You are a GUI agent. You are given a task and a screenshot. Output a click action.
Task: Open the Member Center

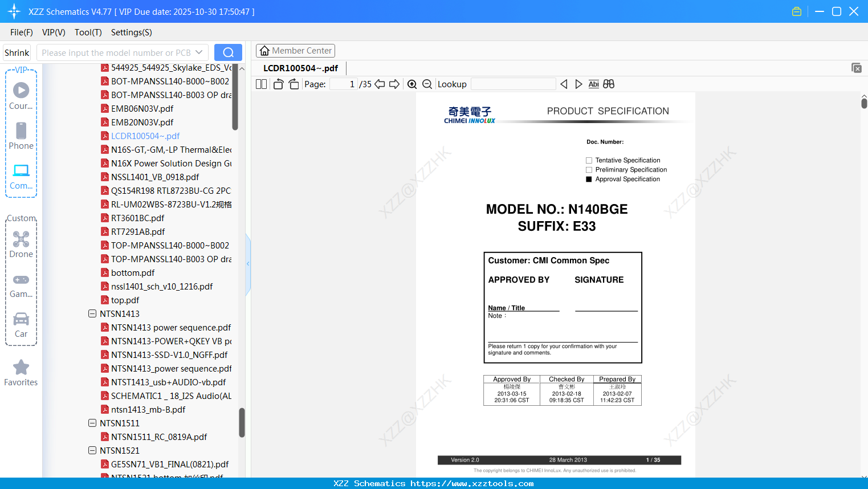pos(295,51)
